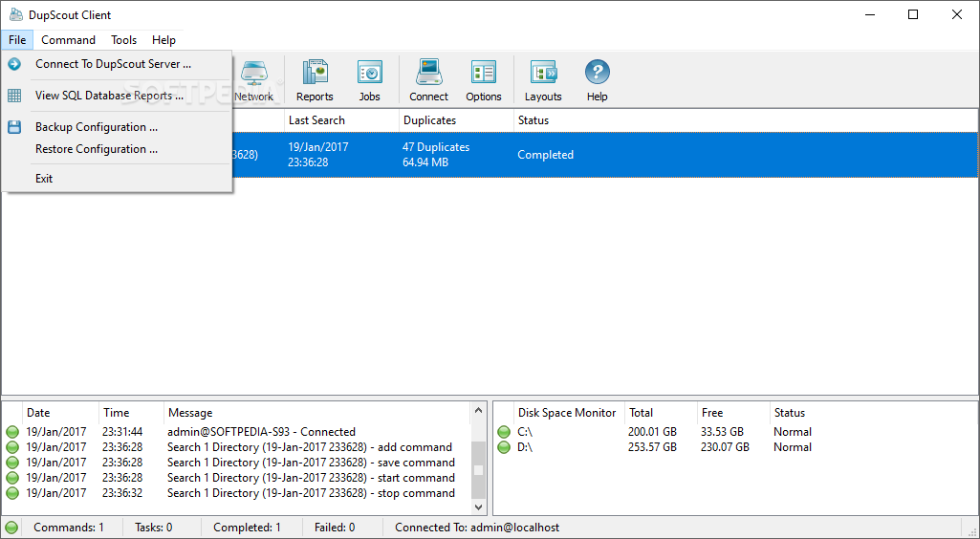Click 'Completed: 1' in the status bar
The width and height of the screenshot is (980, 539).
pos(247,528)
